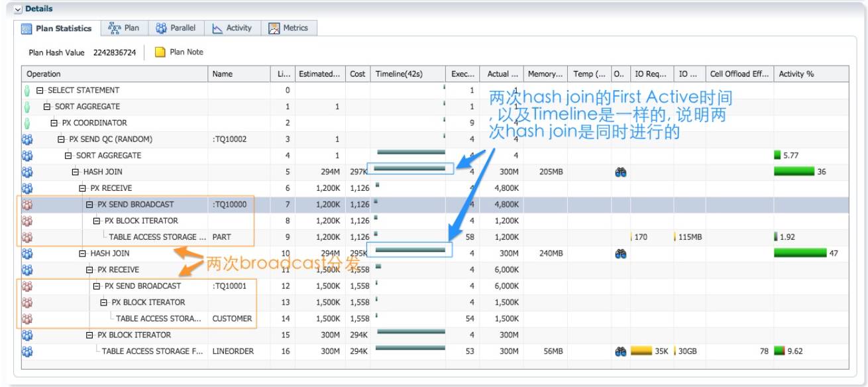The height and width of the screenshot is (387, 868).
Task: Click the red parallel icon on the PART table row
Action: tap(27, 237)
